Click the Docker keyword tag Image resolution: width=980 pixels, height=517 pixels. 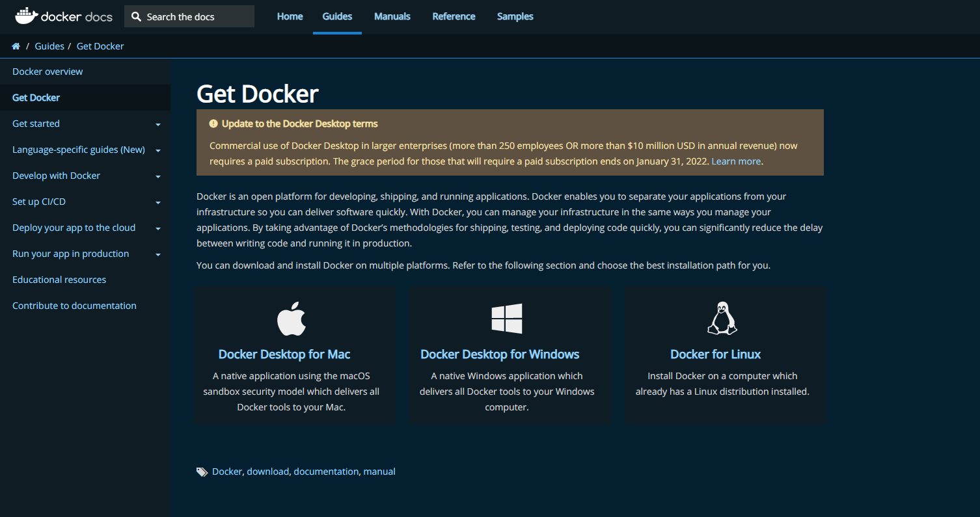(x=227, y=471)
